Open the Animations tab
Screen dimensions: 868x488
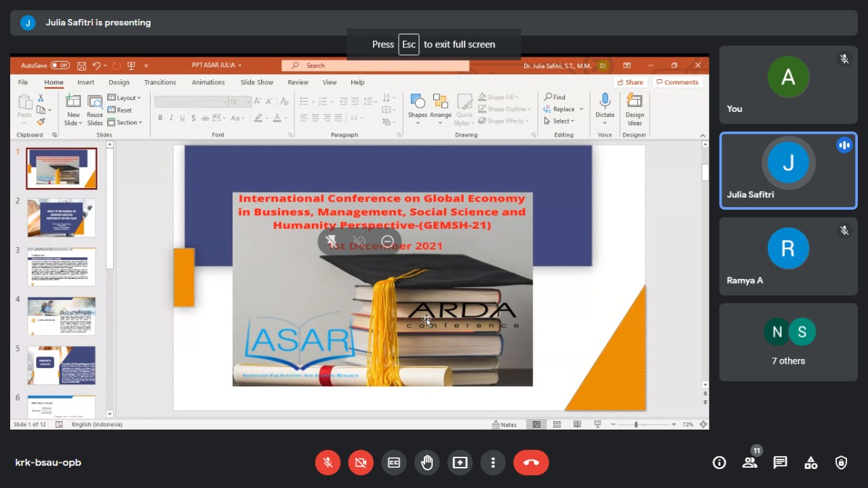(x=208, y=82)
